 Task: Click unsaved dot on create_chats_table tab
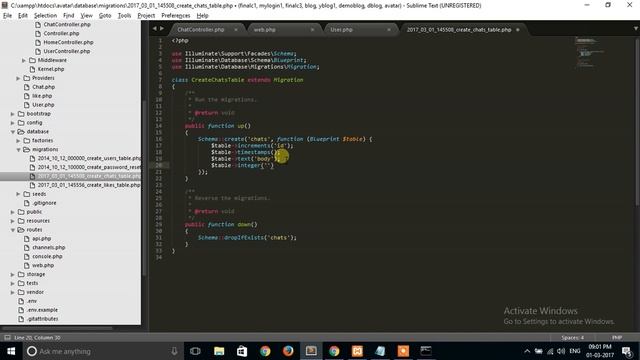[518, 30]
